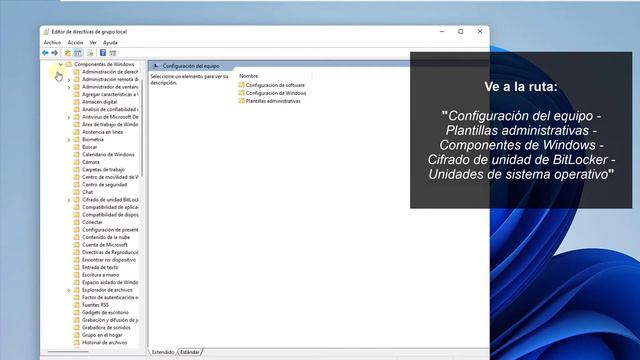Select Historial de archivos tree item
The height and width of the screenshot is (360, 640).
[x=104, y=343]
